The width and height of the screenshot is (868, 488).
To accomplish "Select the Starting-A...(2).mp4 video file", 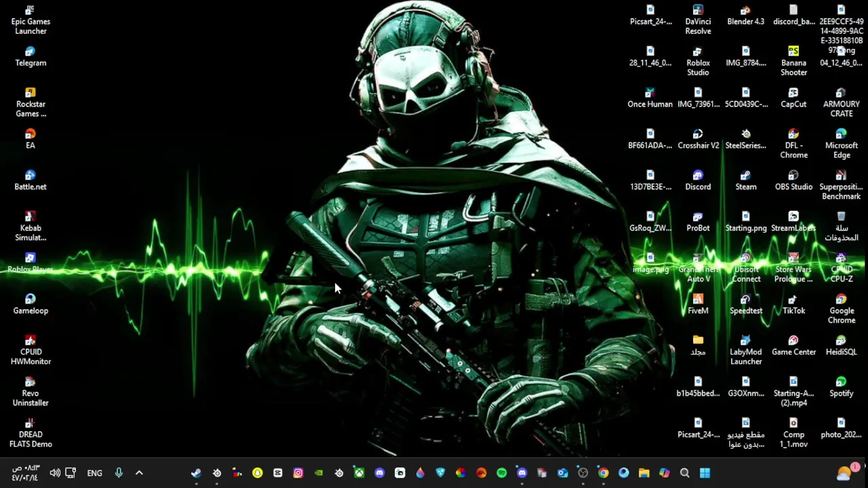I will click(x=793, y=392).
